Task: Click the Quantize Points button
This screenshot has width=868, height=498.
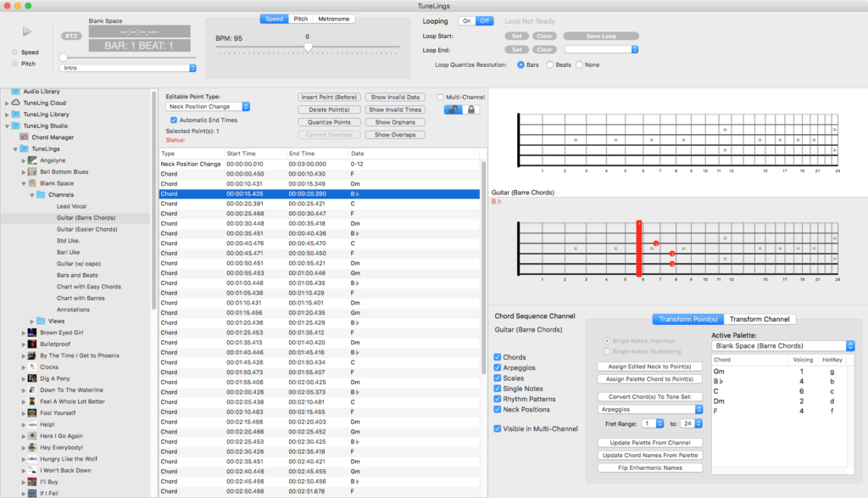Action: pyautogui.click(x=330, y=122)
